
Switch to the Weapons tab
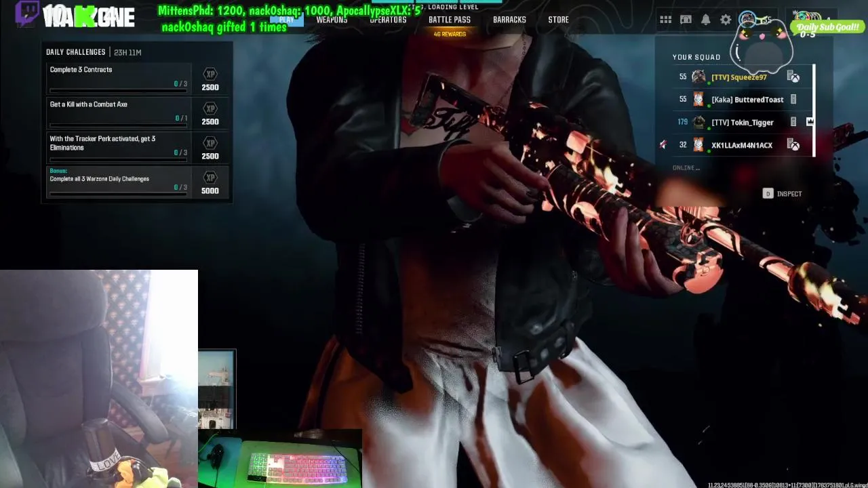[x=332, y=20]
